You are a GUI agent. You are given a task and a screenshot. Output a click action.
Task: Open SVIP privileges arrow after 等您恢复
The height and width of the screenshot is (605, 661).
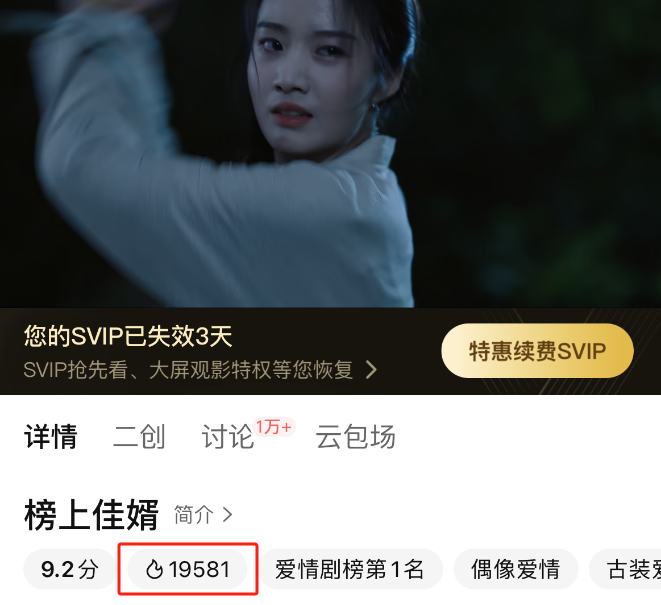(x=371, y=370)
